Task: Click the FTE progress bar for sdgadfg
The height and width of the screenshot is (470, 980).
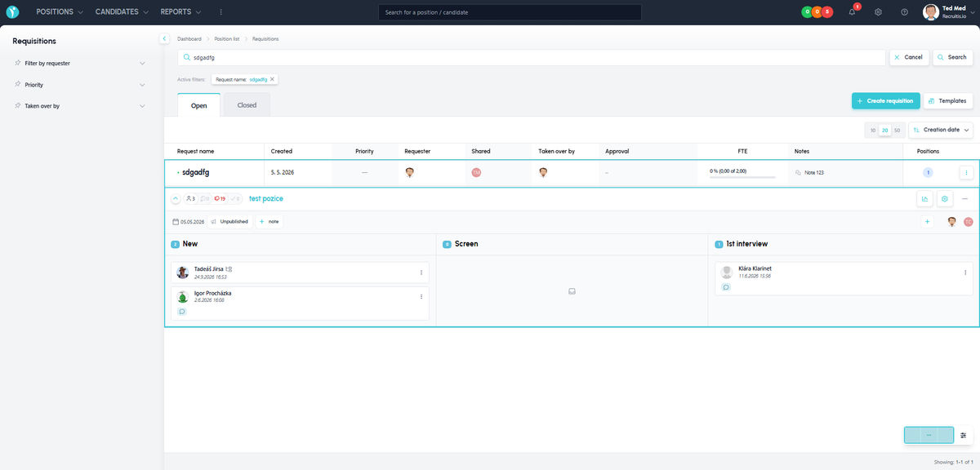Action: tap(743, 177)
